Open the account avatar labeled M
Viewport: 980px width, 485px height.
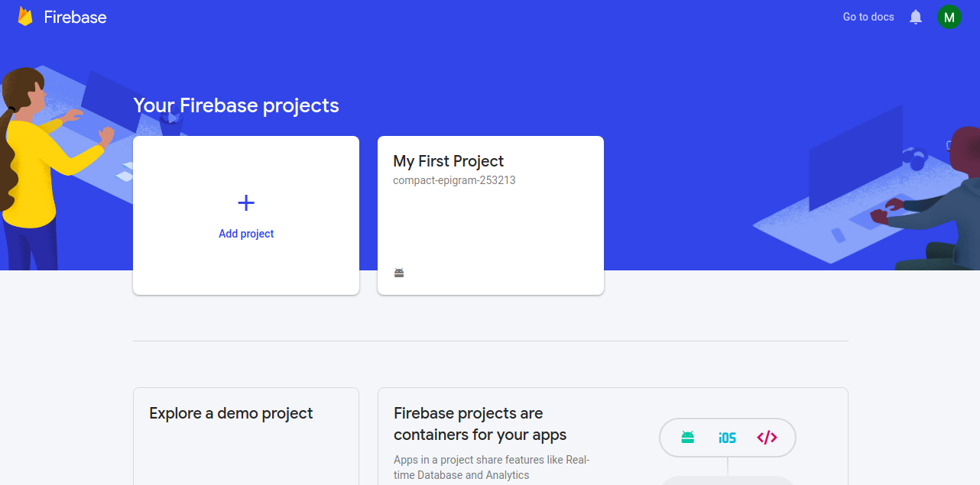(x=949, y=17)
